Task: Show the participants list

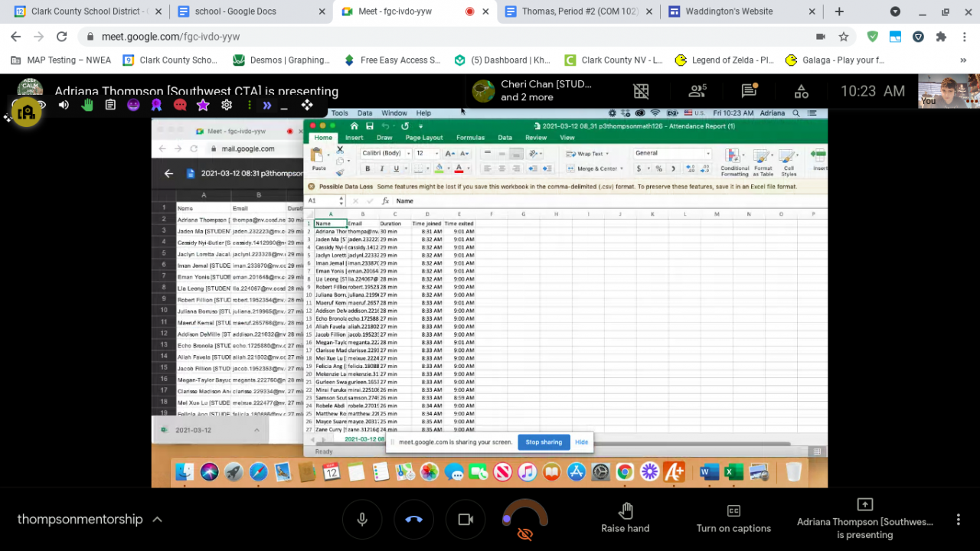Action: (x=697, y=91)
